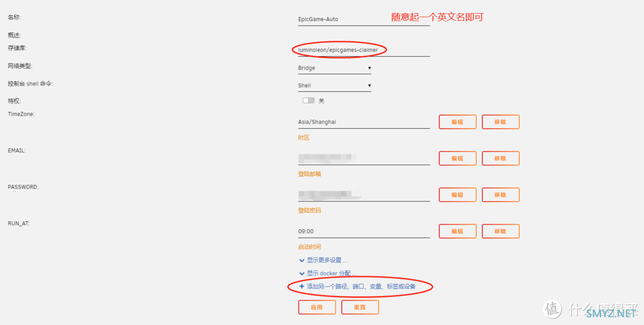
Task: Click the RUN_AT label
Action: tap(18, 224)
